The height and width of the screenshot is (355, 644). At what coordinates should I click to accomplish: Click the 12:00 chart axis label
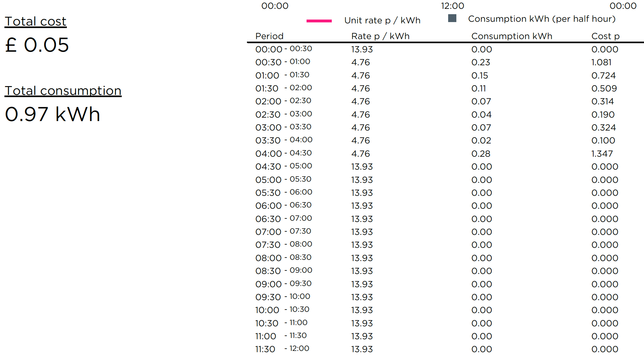(x=452, y=6)
